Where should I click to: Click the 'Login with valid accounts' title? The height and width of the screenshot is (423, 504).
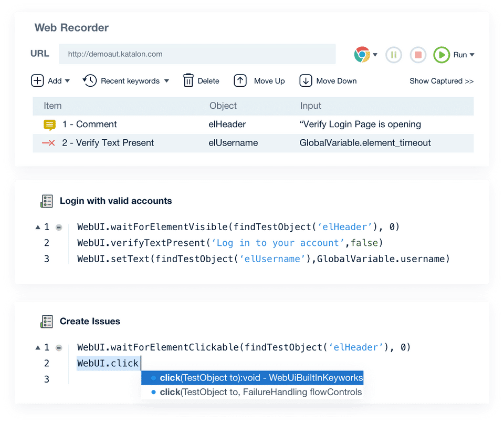click(x=115, y=201)
